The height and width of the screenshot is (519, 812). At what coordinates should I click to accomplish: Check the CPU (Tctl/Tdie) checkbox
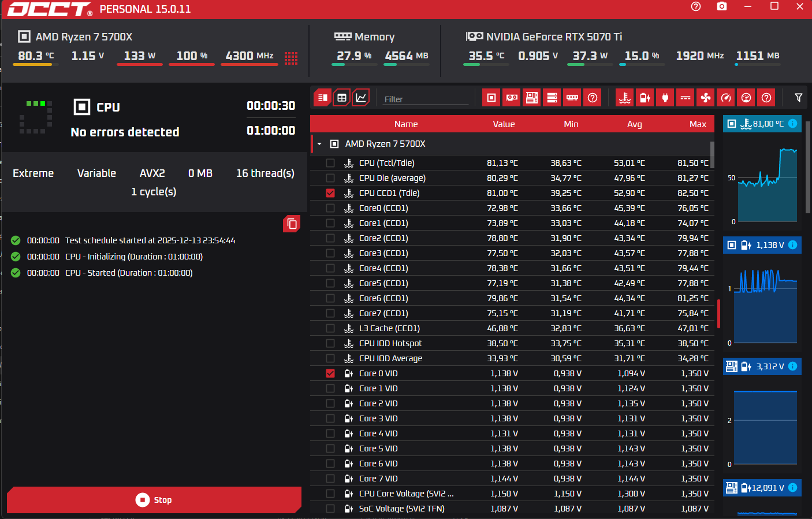[x=330, y=163]
